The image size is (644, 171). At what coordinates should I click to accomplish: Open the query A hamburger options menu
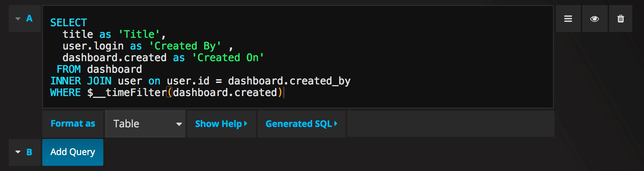[x=568, y=19]
